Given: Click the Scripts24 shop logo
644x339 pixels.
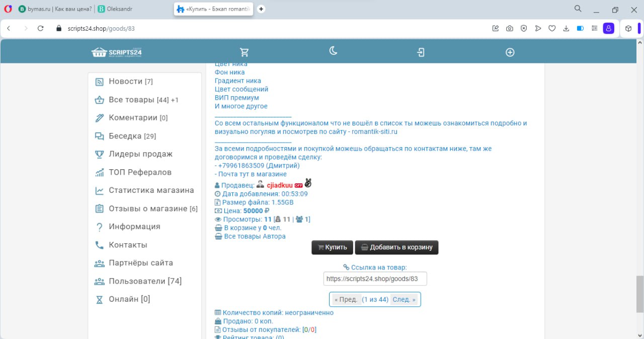Looking at the screenshot, I should (x=117, y=52).
